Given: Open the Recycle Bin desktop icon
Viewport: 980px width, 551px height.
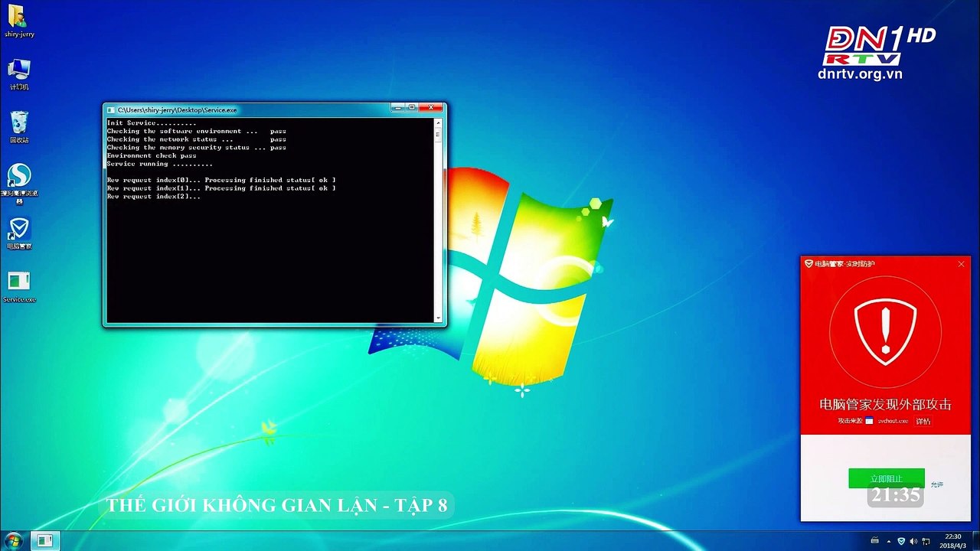Looking at the screenshot, I should pos(19,126).
